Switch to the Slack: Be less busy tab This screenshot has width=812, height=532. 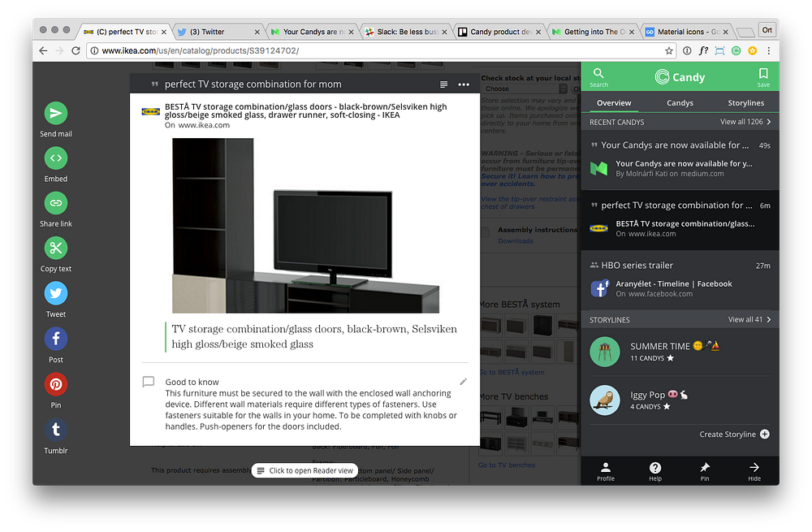[x=407, y=32]
